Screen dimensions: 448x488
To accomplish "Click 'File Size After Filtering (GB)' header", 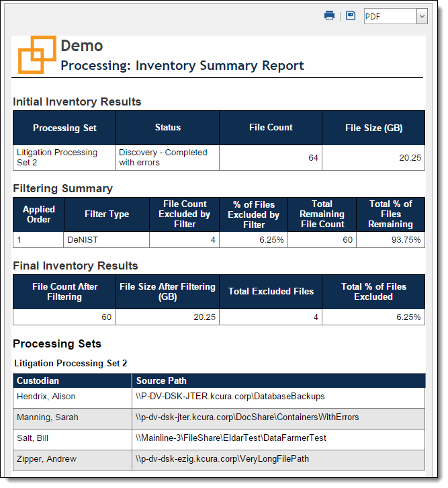I will click(167, 292).
